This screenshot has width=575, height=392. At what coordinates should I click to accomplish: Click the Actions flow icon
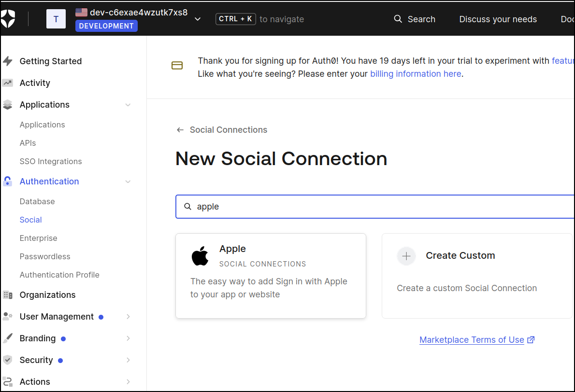coord(8,382)
